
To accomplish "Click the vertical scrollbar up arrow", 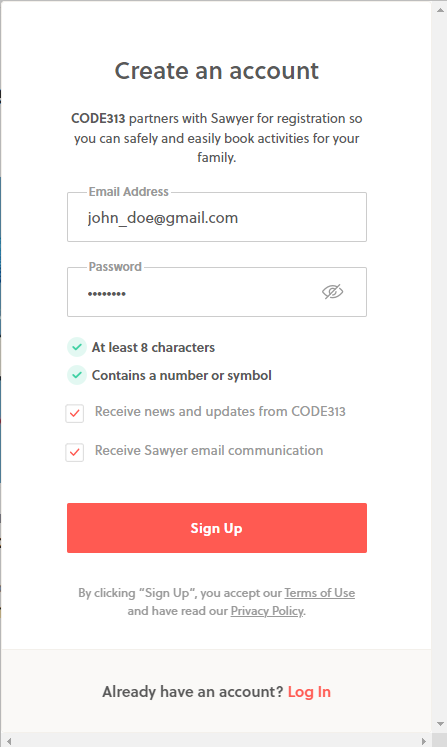I will pyautogui.click(x=440, y=10).
